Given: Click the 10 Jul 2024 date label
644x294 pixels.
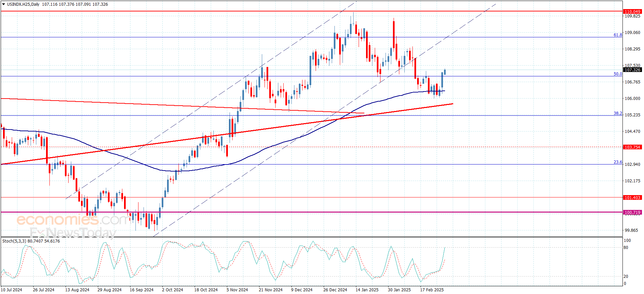Looking at the screenshot, I should point(11,290).
